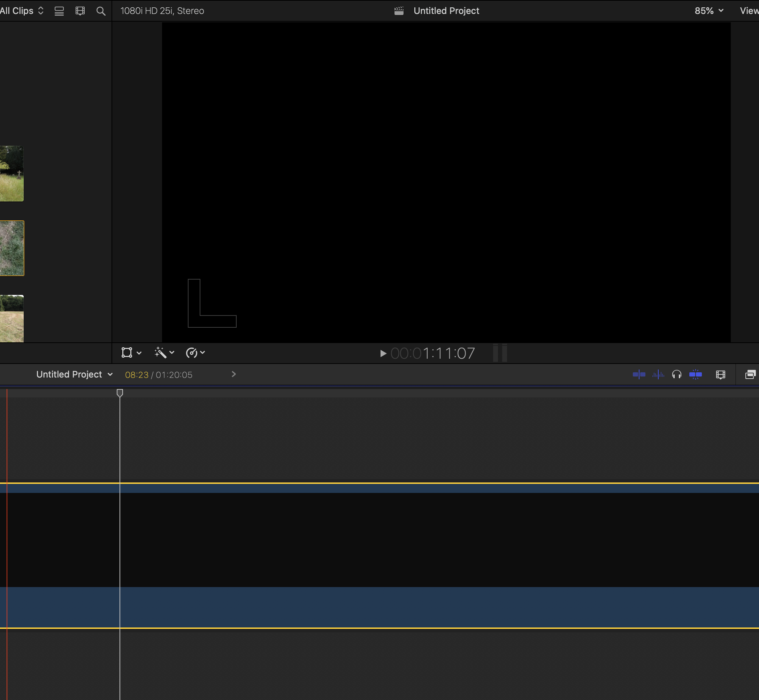Select the middle grass clip thumbnail

point(12,248)
